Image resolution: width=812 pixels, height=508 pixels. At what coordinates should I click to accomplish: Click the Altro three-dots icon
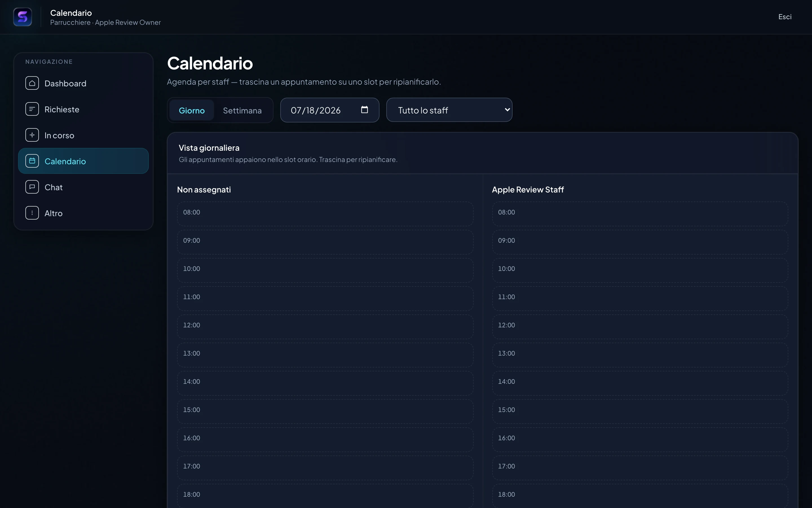(x=32, y=213)
